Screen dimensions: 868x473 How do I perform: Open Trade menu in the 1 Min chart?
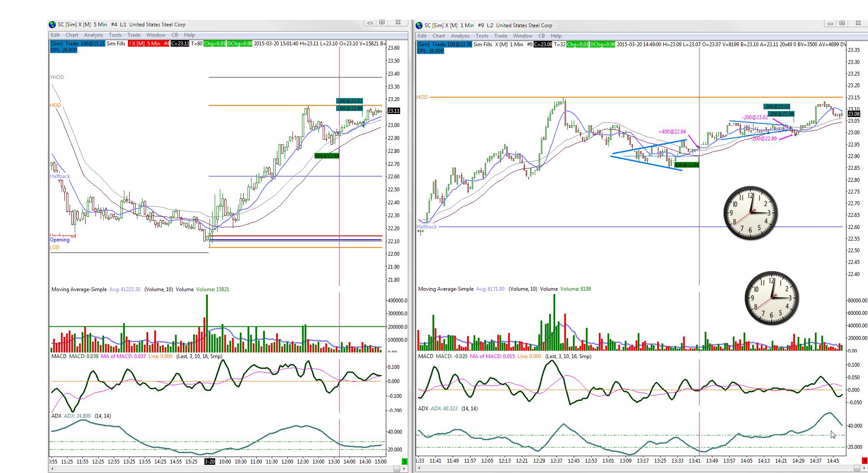click(x=501, y=36)
